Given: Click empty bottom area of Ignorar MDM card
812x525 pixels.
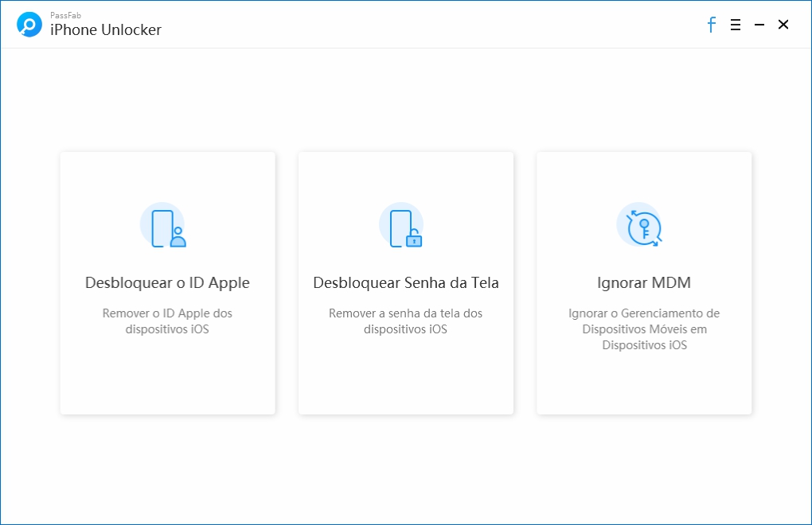Looking at the screenshot, I should point(644,386).
